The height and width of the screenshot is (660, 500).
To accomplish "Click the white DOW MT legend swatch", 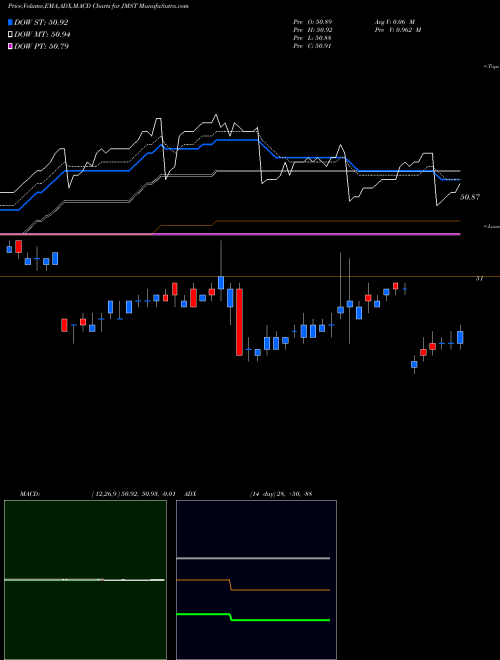I will pyautogui.click(x=10, y=35).
